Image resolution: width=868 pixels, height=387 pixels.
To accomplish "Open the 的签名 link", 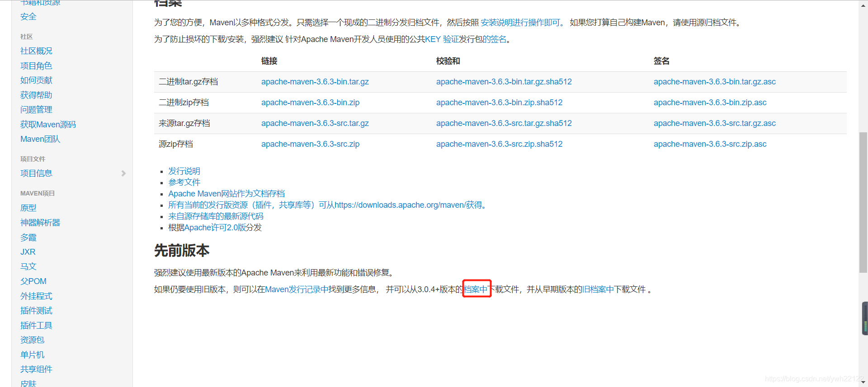I will 495,39.
